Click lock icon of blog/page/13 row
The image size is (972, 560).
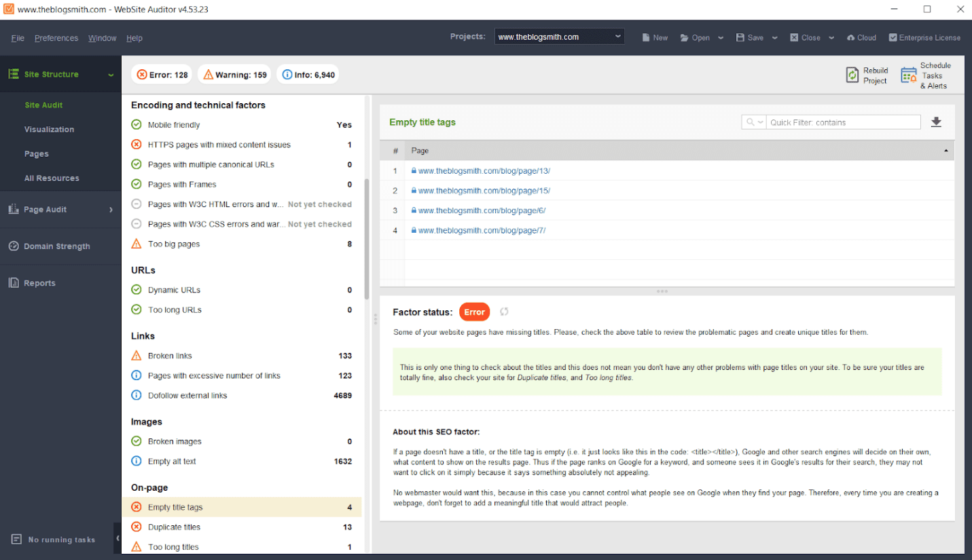point(414,171)
